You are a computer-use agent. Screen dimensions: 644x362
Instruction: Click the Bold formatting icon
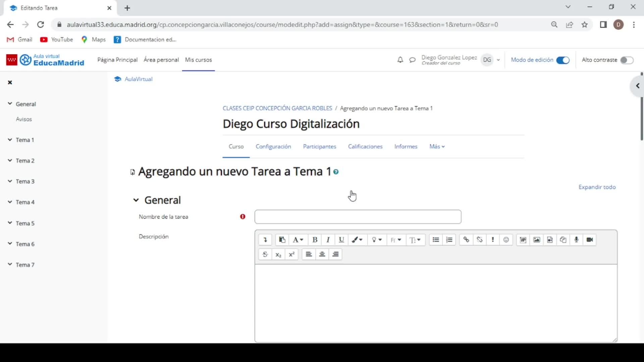tap(315, 240)
